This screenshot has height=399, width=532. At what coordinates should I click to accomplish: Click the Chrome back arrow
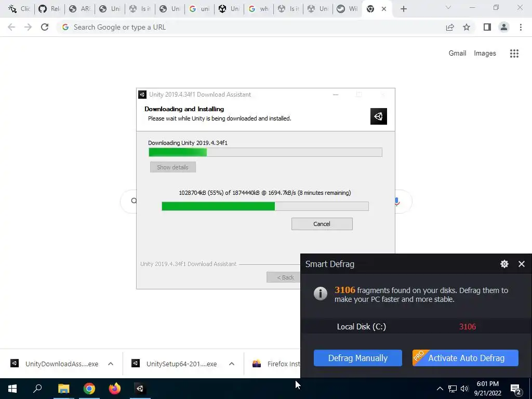coord(11,27)
